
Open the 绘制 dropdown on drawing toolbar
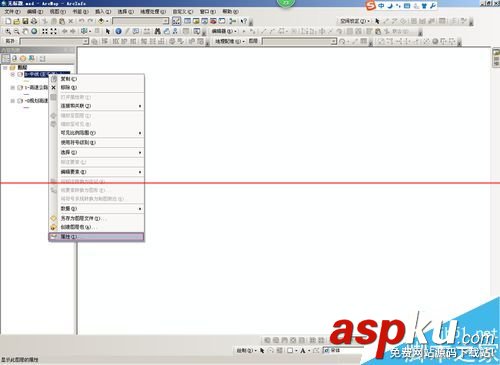coord(246,351)
